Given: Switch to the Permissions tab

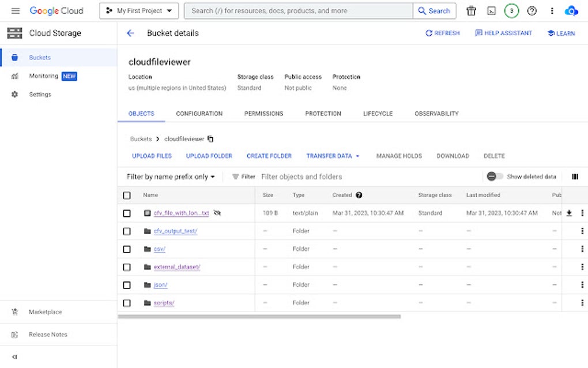Looking at the screenshot, I should 263,114.
